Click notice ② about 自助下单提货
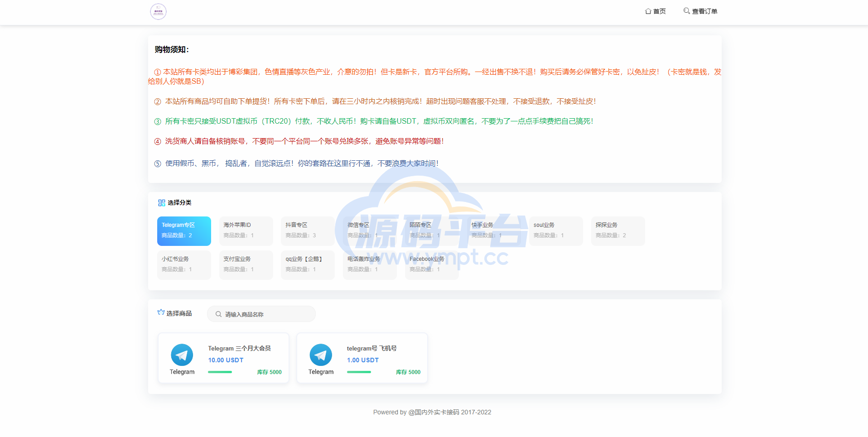The width and height of the screenshot is (868, 437). pos(375,101)
